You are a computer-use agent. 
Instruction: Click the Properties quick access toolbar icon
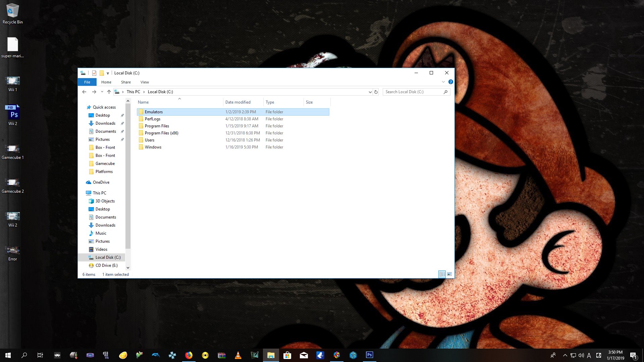94,73
